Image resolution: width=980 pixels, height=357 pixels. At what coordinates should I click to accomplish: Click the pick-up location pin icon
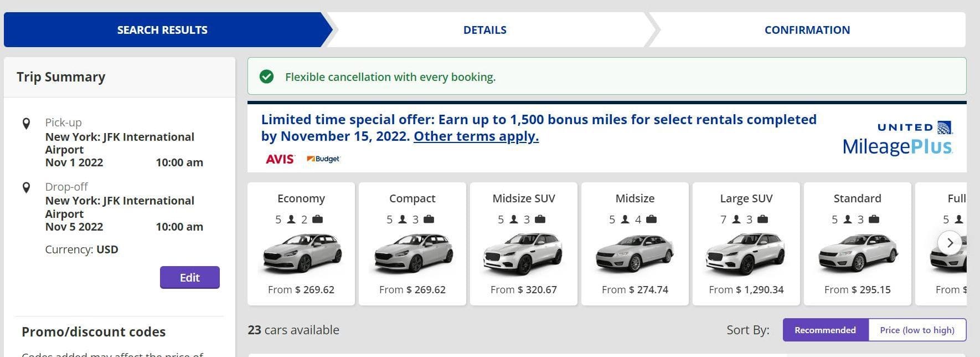click(26, 123)
